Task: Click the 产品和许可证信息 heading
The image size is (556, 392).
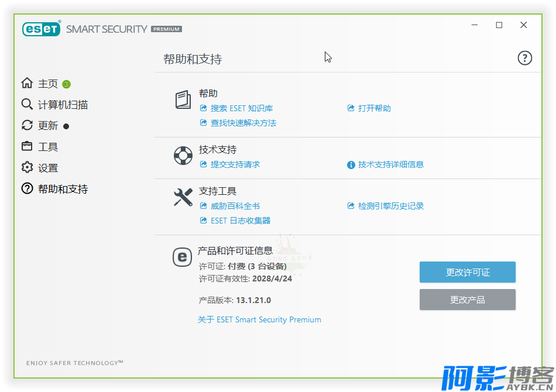Action: [x=235, y=251]
